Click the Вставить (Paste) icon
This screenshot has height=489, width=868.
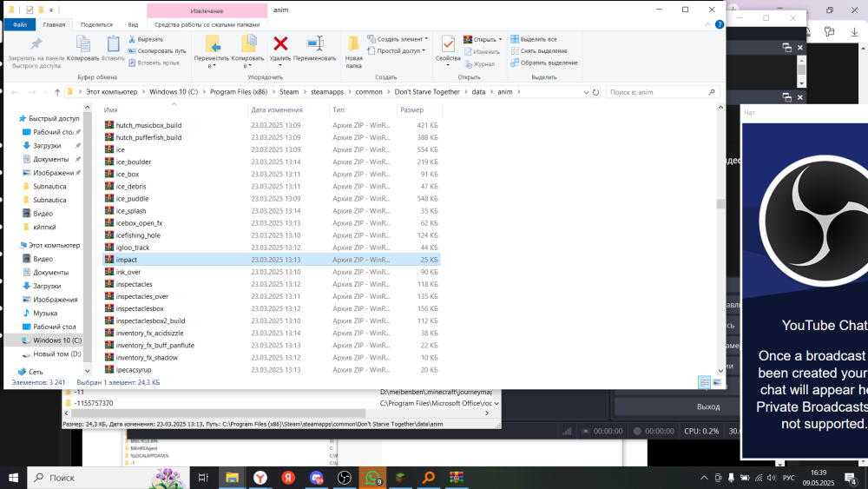point(113,44)
